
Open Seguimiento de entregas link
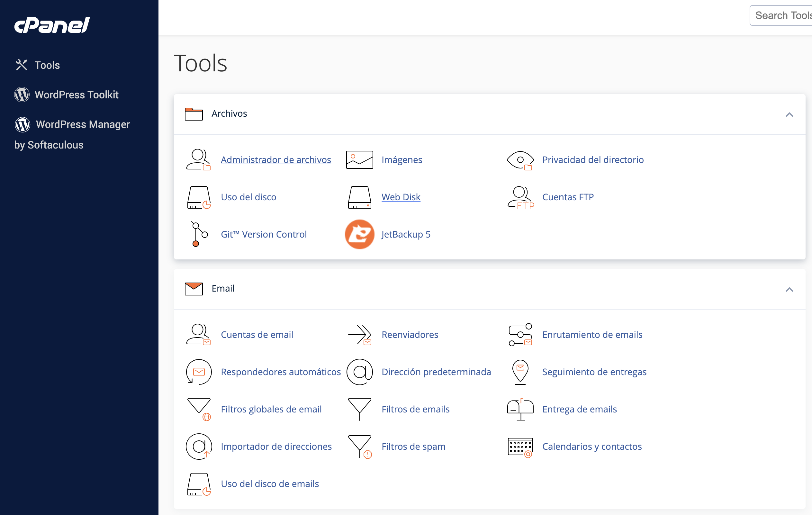point(594,372)
